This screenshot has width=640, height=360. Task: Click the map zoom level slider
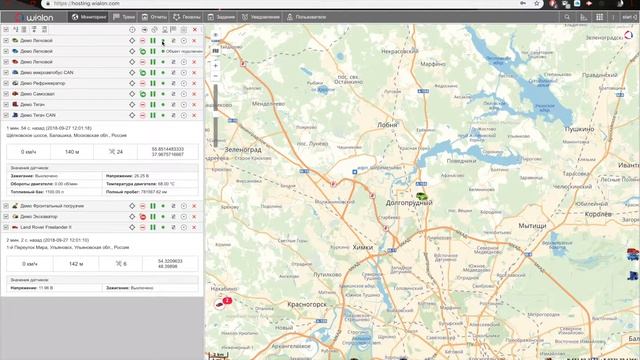[216, 115]
